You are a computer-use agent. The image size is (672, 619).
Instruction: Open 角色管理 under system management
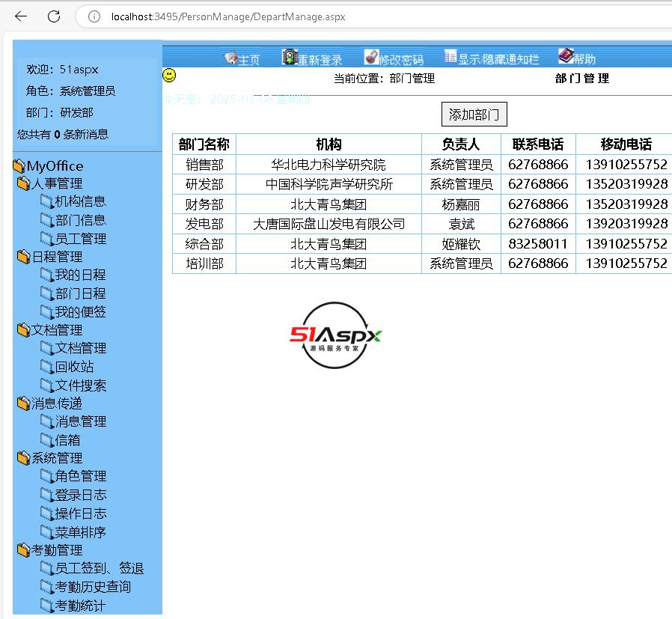tap(80, 476)
